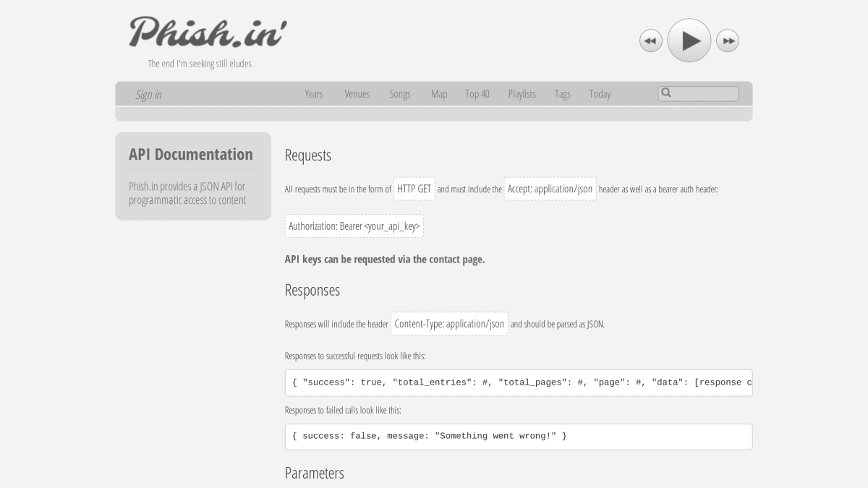868x488 pixels.
Task: Click the Phish.in' logo
Action: pos(208,33)
